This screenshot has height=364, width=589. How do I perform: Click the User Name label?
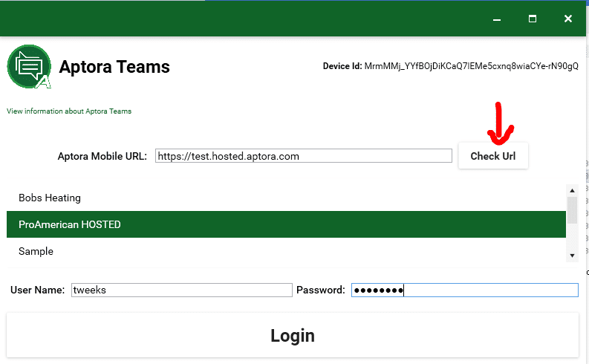[38, 290]
